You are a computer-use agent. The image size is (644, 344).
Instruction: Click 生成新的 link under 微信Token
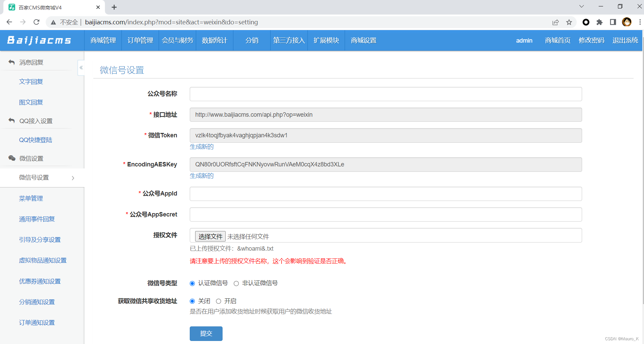[202, 147]
